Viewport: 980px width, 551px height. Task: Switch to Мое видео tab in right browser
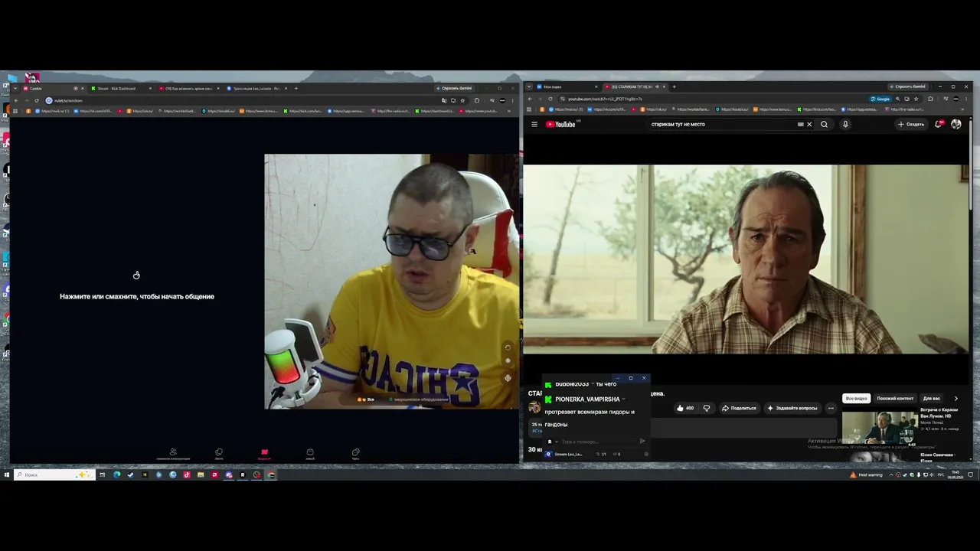567,86
